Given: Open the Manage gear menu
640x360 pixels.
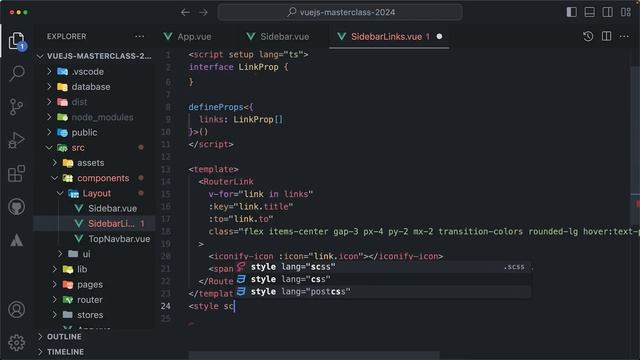Looking at the screenshot, I should [x=16, y=342].
